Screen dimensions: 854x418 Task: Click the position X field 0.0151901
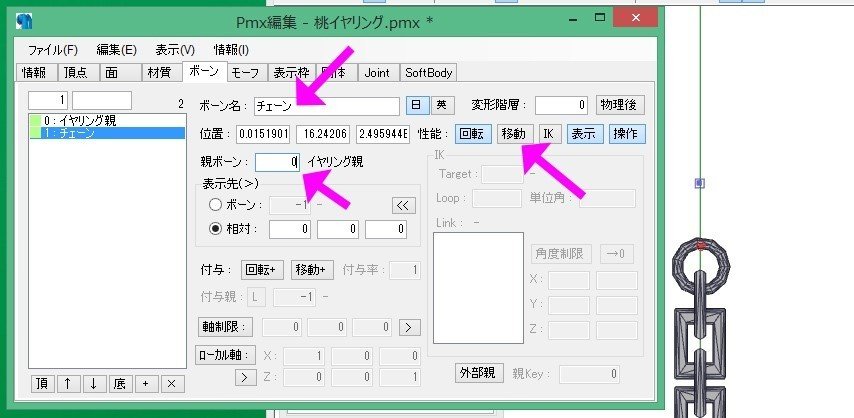point(264,134)
